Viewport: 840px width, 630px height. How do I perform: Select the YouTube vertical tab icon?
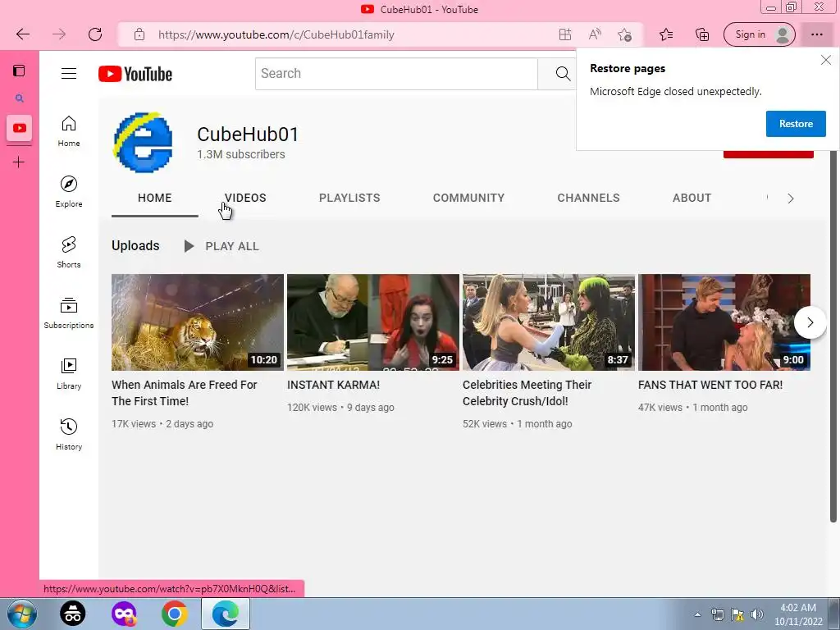(x=20, y=128)
